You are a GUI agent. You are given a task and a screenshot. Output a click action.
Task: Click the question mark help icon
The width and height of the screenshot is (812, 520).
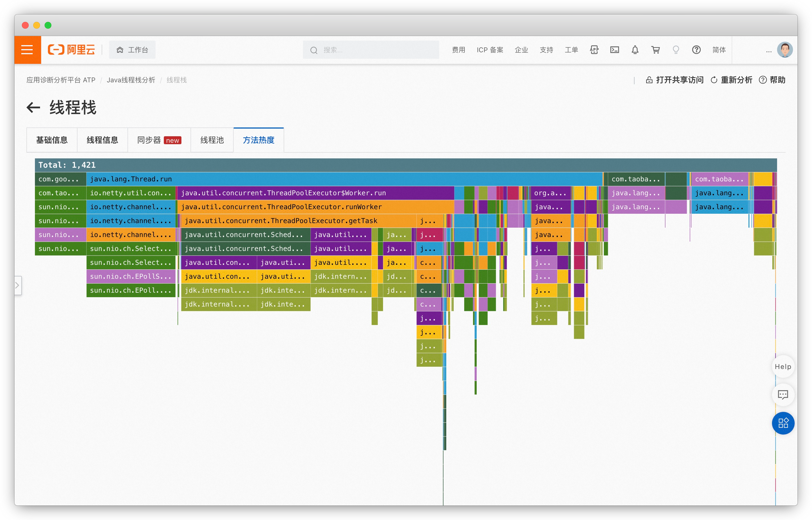click(696, 50)
